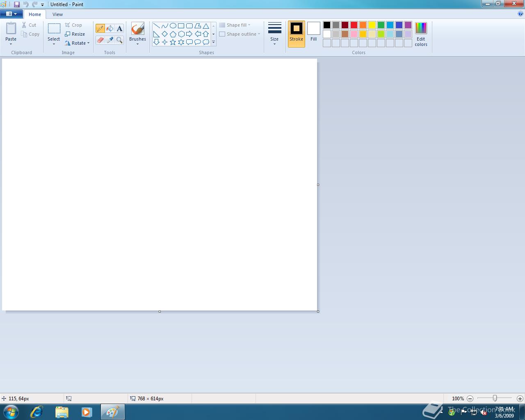This screenshot has height=420, width=525.
Task: Choose the Rectangle shape
Action: (x=181, y=26)
